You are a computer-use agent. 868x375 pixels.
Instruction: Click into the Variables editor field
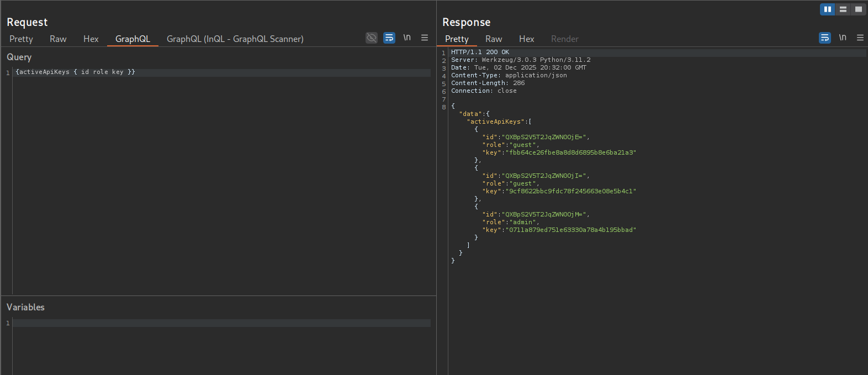[x=221, y=323]
